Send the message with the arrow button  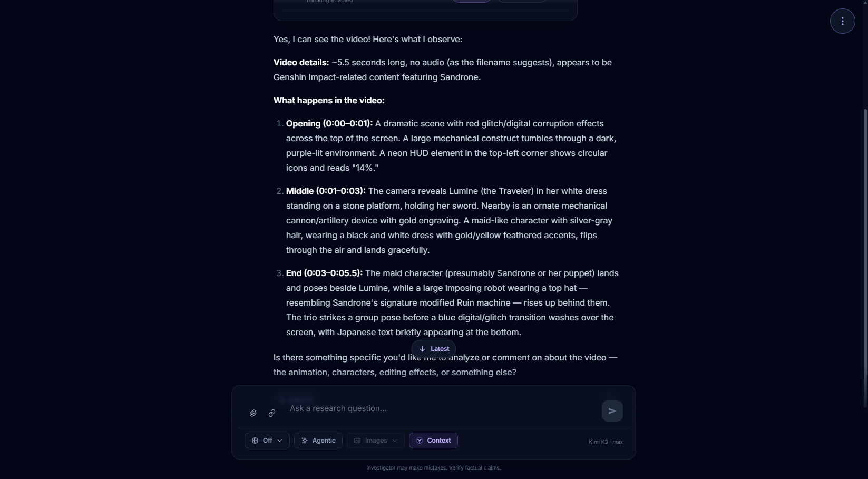click(x=612, y=411)
